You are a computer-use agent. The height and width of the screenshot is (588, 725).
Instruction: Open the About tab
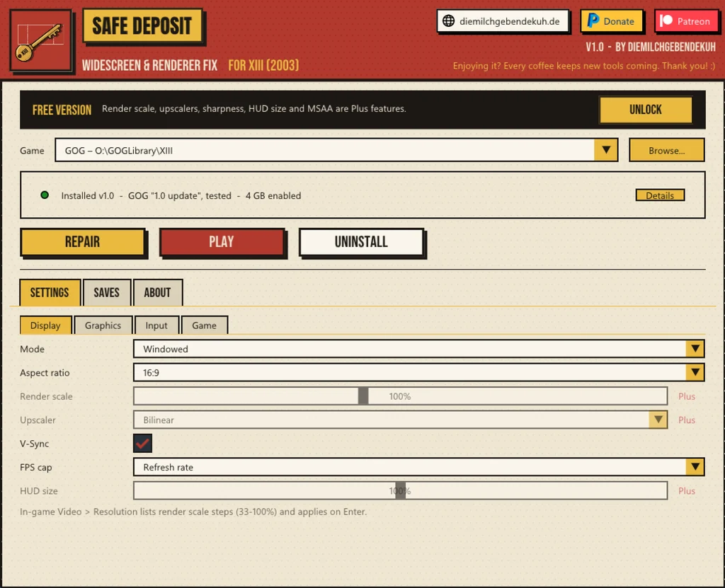tap(157, 293)
